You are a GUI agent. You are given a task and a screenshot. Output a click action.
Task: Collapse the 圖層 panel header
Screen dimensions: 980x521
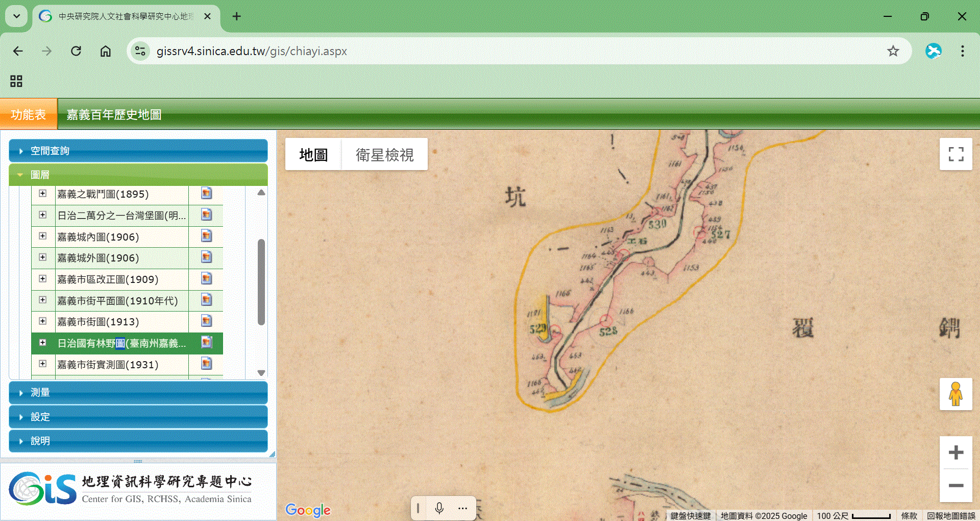(138, 175)
